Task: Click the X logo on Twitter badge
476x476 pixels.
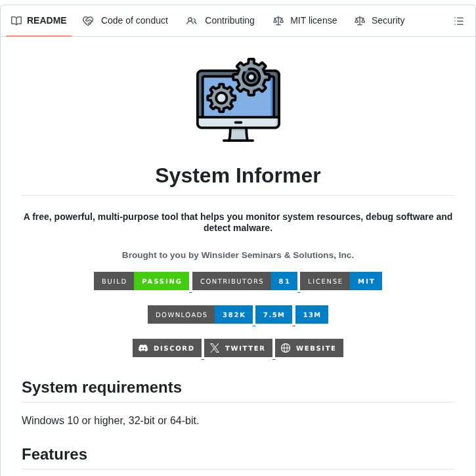Action: pos(215,348)
